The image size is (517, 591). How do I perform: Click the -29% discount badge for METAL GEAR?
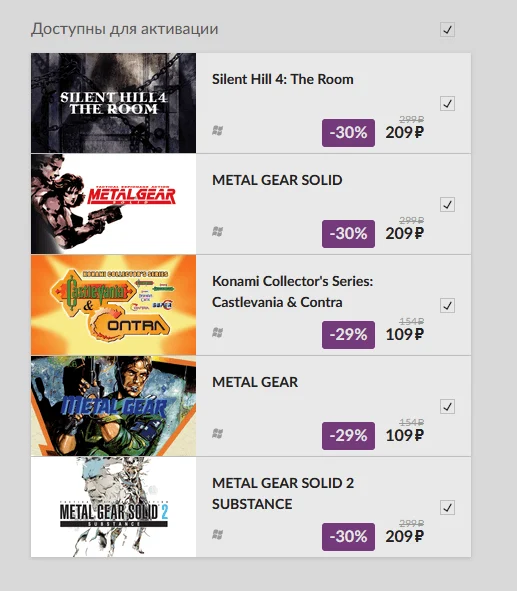click(348, 436)
